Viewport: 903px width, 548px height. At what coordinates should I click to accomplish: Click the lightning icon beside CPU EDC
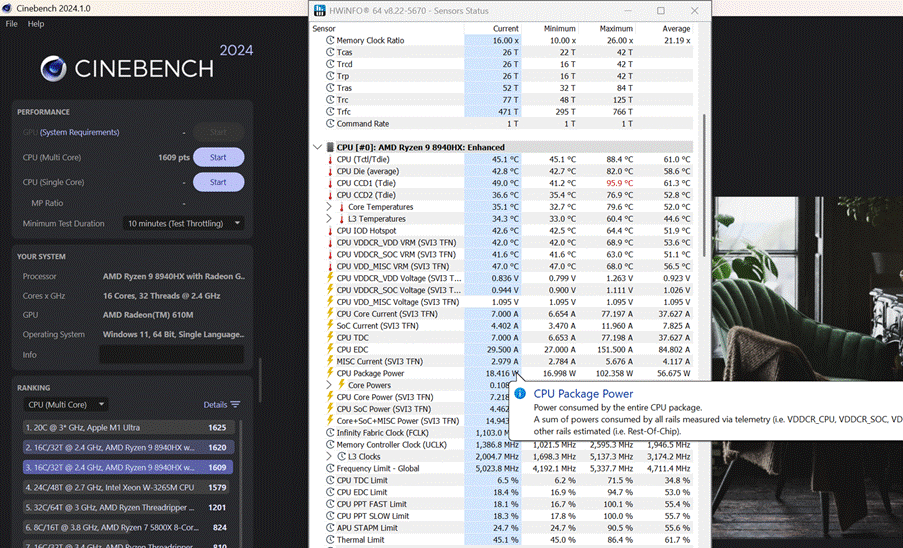330,349
